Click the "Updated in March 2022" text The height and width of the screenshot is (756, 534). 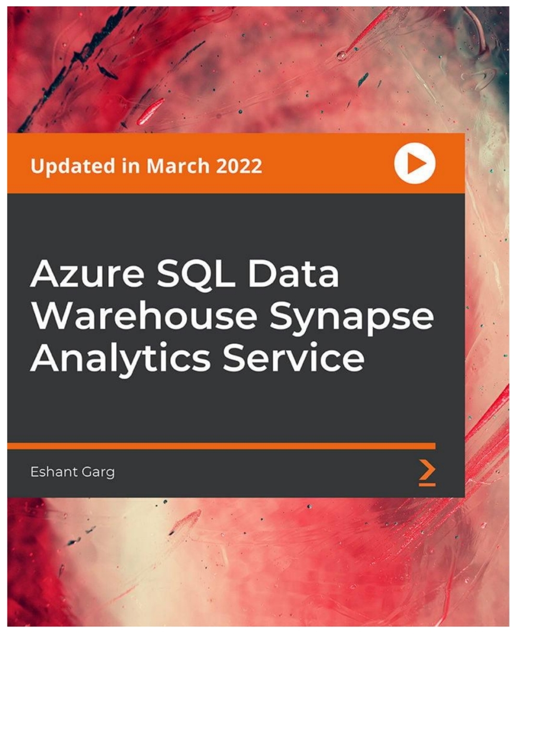[x=146, y=166]
